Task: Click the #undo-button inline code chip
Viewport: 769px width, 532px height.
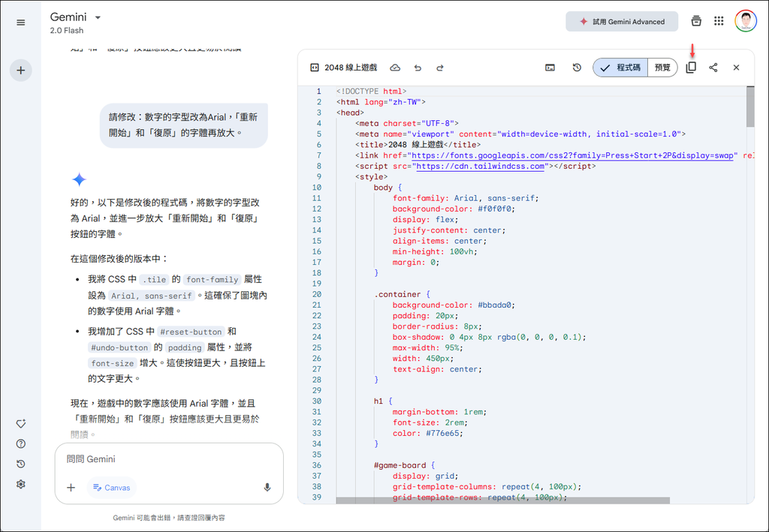Action: (119, 347)
